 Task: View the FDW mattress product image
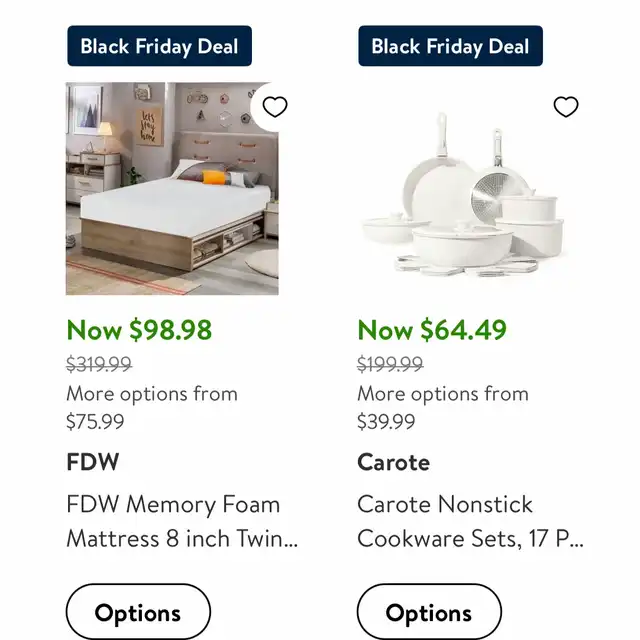click(172, 189)
